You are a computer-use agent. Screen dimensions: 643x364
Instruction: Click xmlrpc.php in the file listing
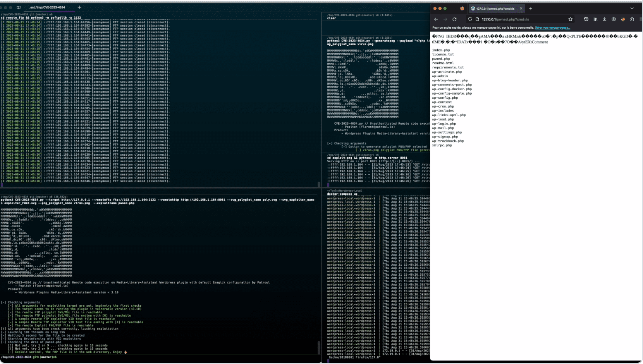[442, 145]
